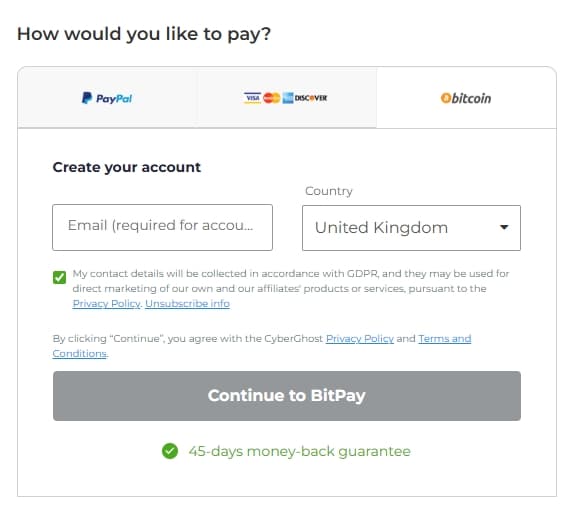579x517 pixels.
Task: Click the PayPal logo icon
Action: (x=87, y=98)
